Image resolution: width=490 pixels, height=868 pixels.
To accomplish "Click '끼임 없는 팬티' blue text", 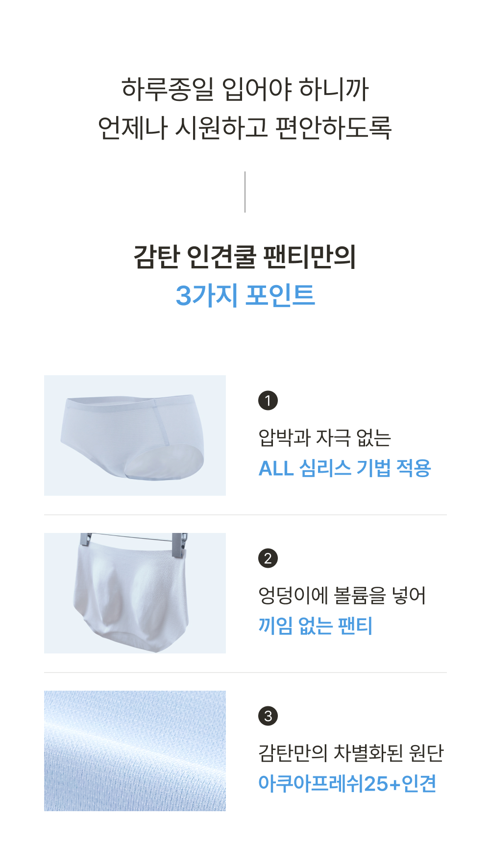I will coord(316,626).
